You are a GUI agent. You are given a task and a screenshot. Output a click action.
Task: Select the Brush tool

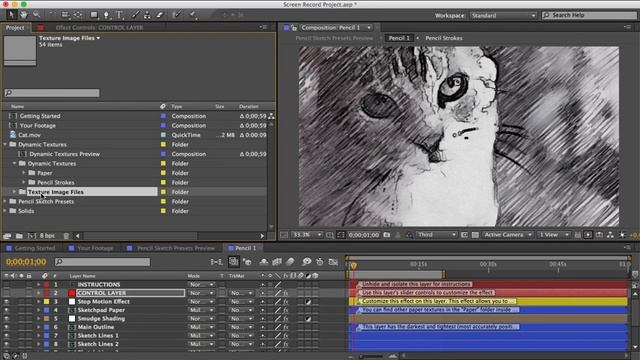click(135, 15)
